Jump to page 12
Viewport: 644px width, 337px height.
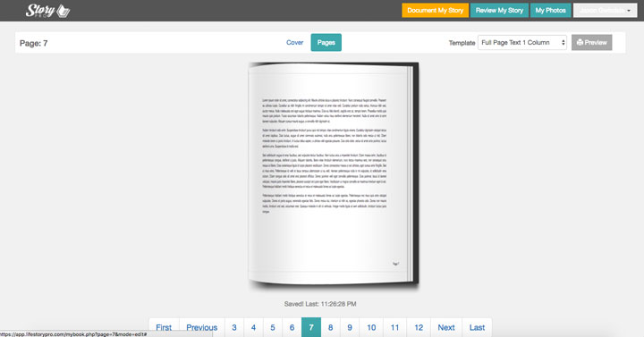[x=419, y=327]
